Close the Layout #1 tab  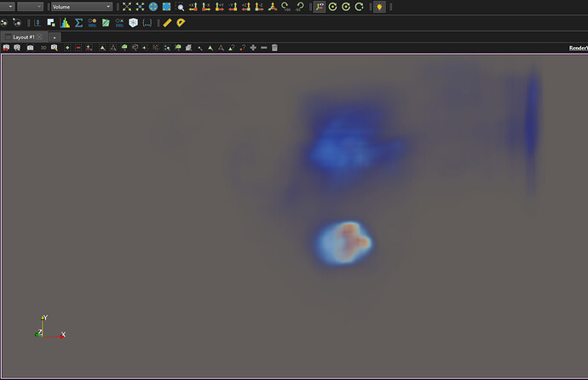tap(39, 37)
